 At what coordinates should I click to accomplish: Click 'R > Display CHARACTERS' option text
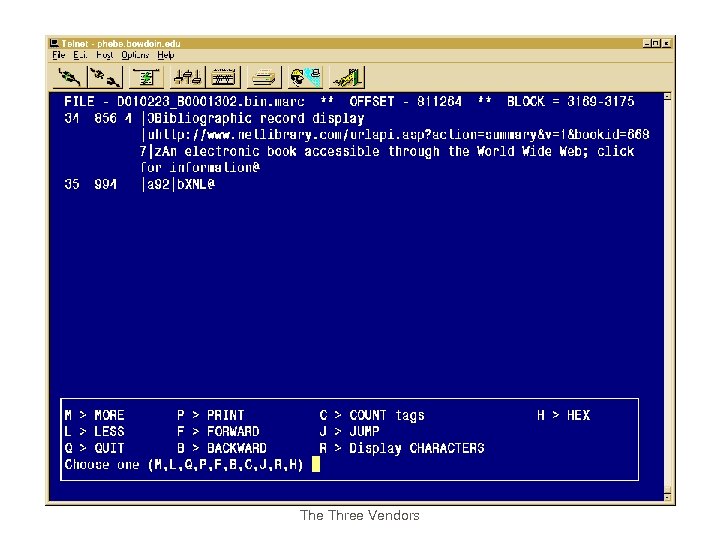click(x=402, y=448)
